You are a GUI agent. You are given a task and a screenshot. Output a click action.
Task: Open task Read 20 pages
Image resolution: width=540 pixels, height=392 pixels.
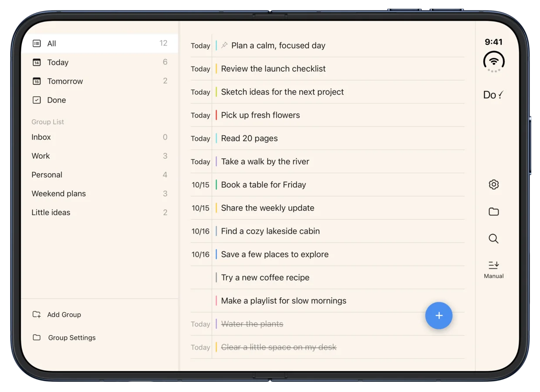tap(327, 138)
